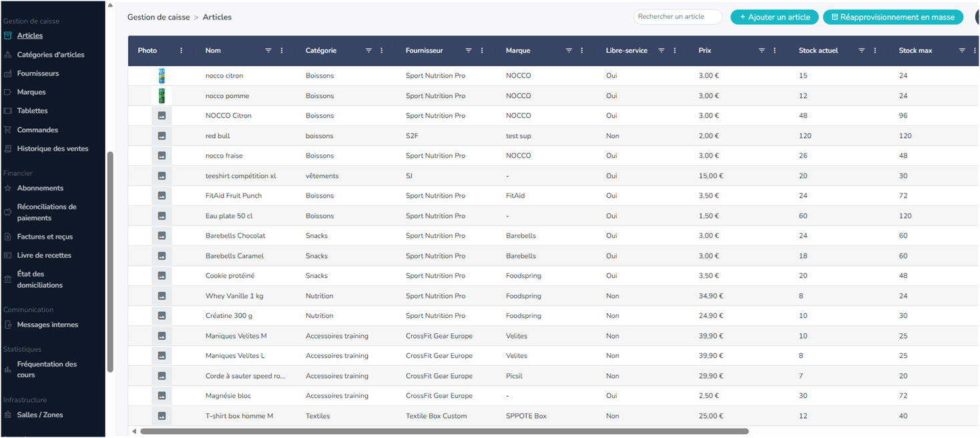The width and height of the screenshot is (980, 438).
Task: Open filter for the Stock actuel column
Action: (862, 51)
